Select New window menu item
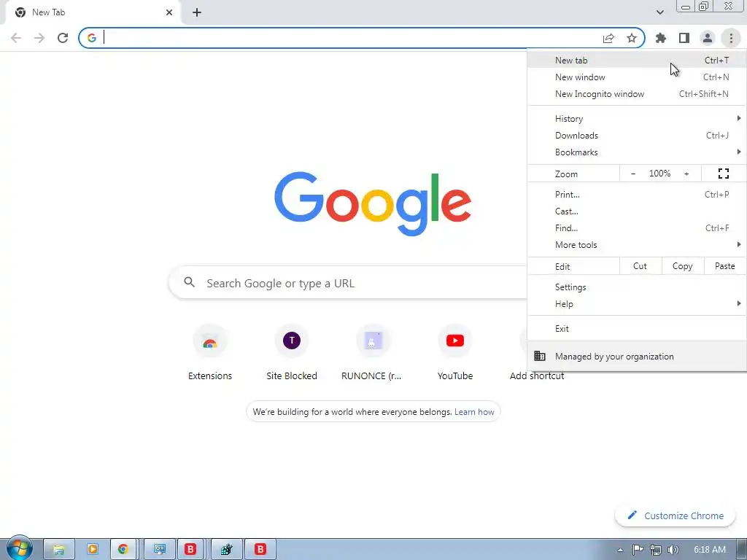The image size is (747, 560). tap(636, 77)
